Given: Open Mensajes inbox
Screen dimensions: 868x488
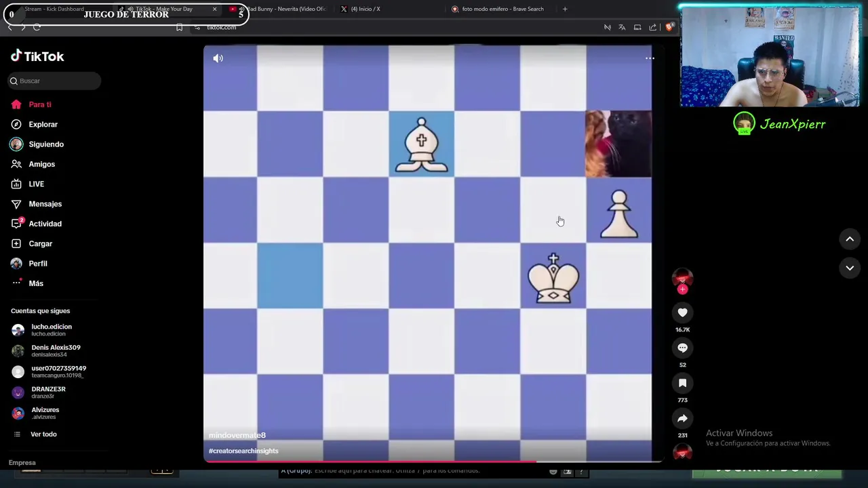Looking at the screenshot, I should [45, 204].
